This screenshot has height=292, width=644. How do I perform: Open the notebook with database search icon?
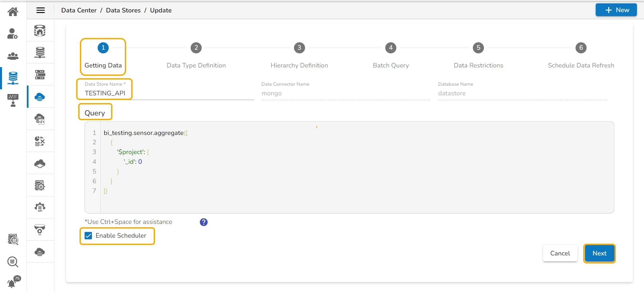point(13,240)
